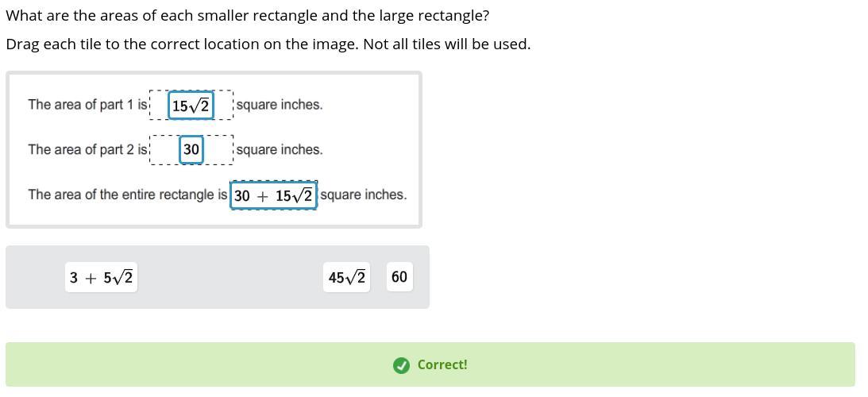The width and height of the screenshot is (868, 397).
Task: Choose the 45√2 tile in the bank
Action: pos(346,277)
